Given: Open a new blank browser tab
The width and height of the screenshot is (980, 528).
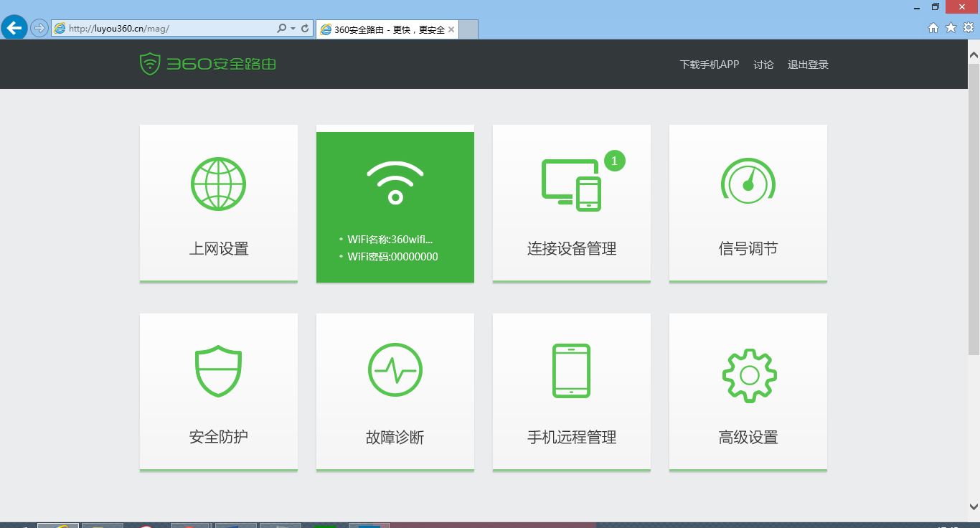Looking at the screenshot, I should coord(468,29).
